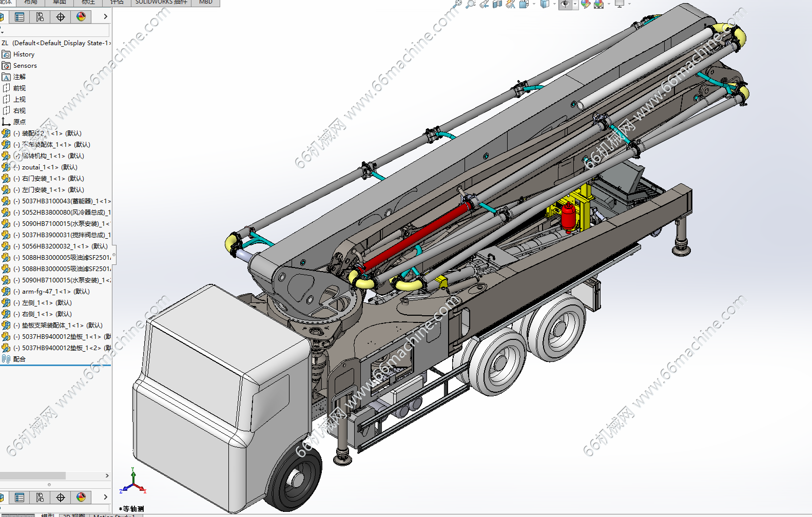The image size is (812, 517).
Task: Select the History folder in feature tree
Action: tap(24, 54)
